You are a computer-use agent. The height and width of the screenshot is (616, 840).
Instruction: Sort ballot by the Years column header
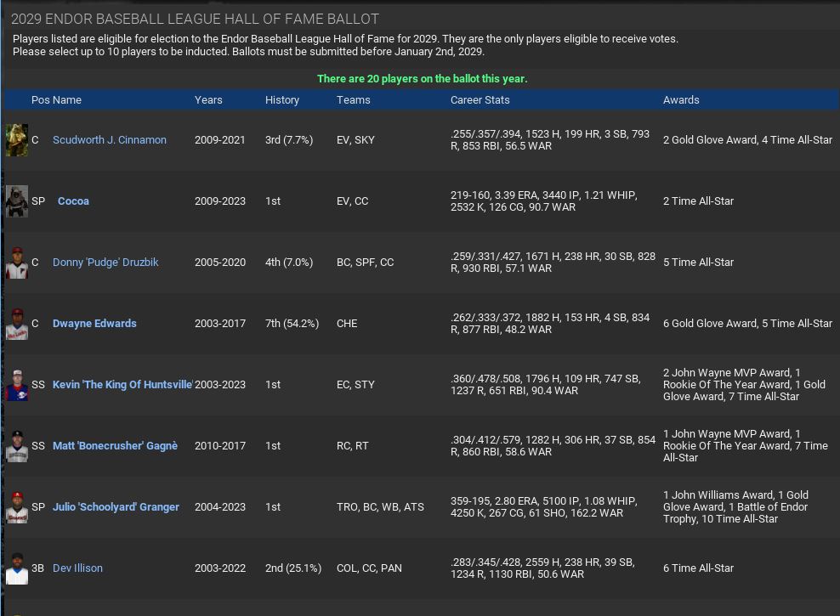click(x=208, y=100)
